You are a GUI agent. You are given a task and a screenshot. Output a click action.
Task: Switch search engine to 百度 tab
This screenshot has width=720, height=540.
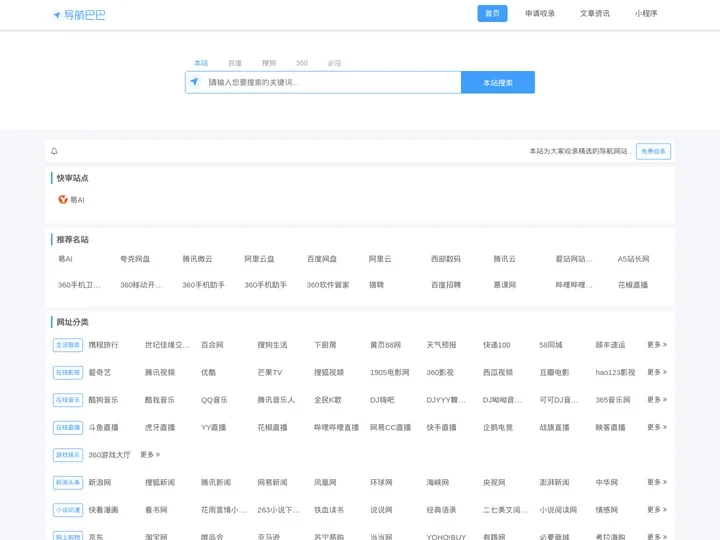(x=235, y=63)
